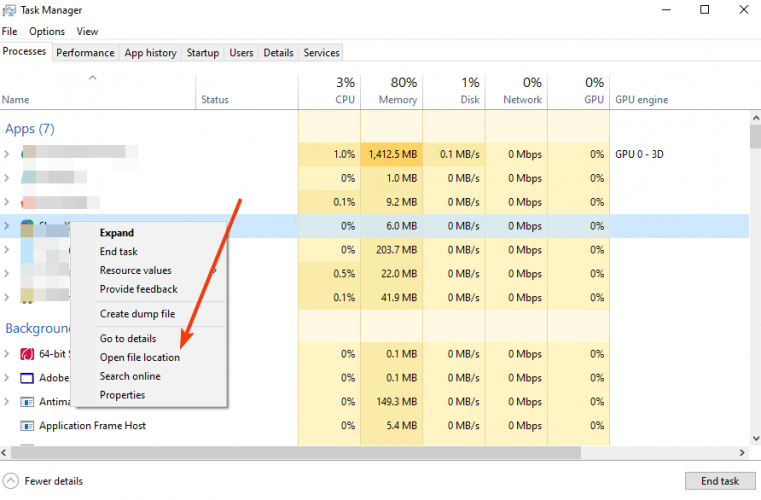Choose Search online in context menu
This screenshot has height=500, width=761.
click(148, 376)
